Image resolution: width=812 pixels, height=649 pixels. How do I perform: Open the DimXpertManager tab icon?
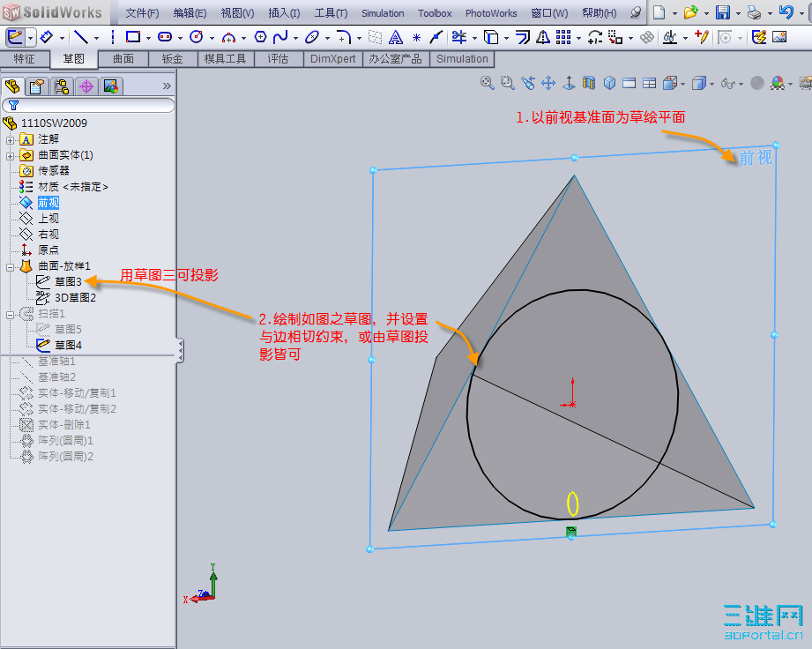click(x=86, y=86)
